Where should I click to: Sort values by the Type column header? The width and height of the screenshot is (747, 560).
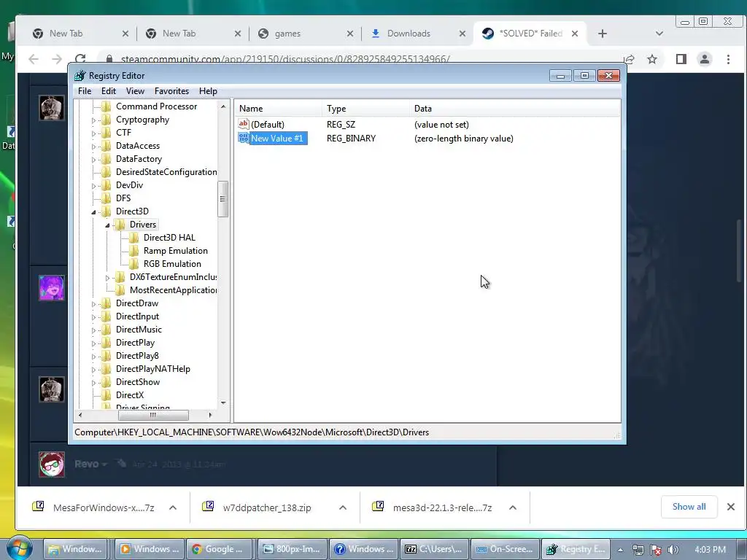click(365, 108)
